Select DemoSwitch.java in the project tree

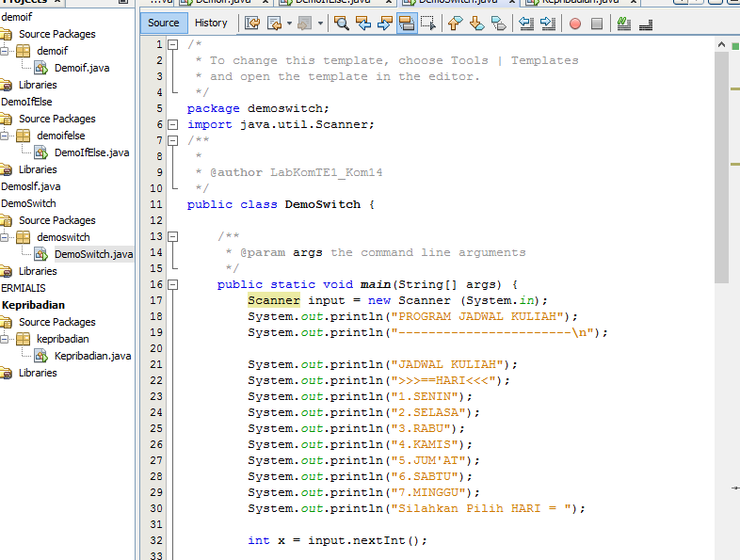click(x=93, y=254)
